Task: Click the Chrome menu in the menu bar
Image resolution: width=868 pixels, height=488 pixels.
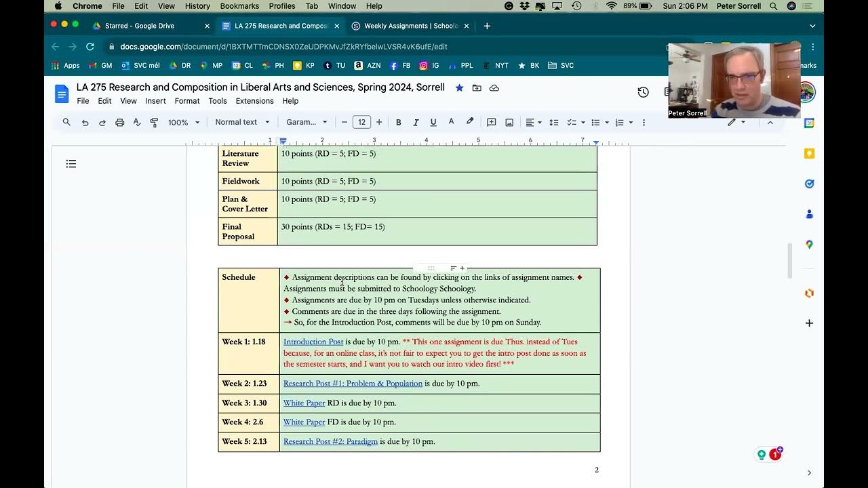Action: pos(87,6)
